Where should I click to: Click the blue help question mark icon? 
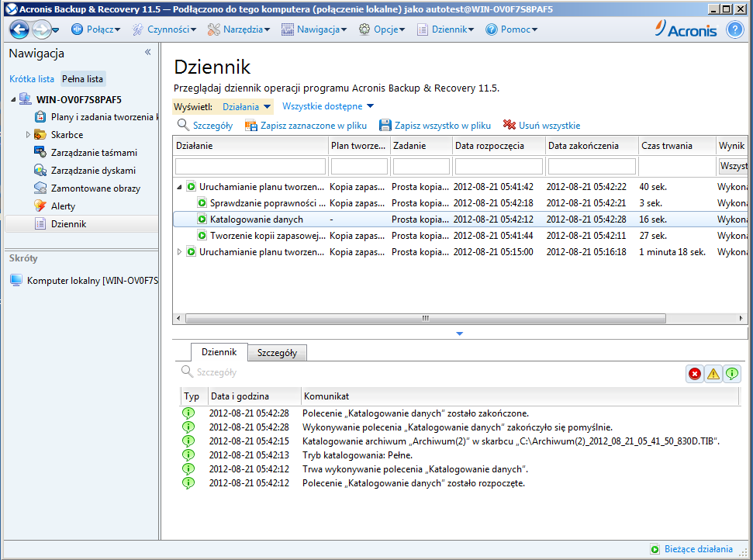734,29
